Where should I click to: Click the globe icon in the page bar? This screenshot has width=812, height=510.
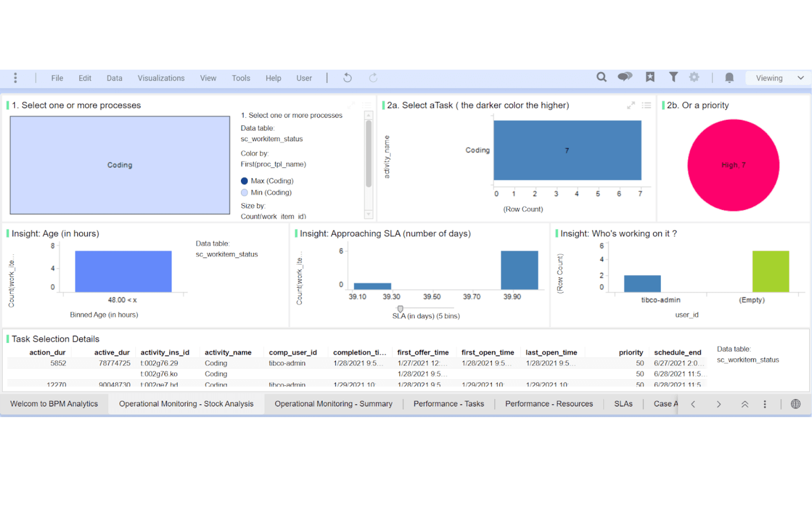(796, 404)
